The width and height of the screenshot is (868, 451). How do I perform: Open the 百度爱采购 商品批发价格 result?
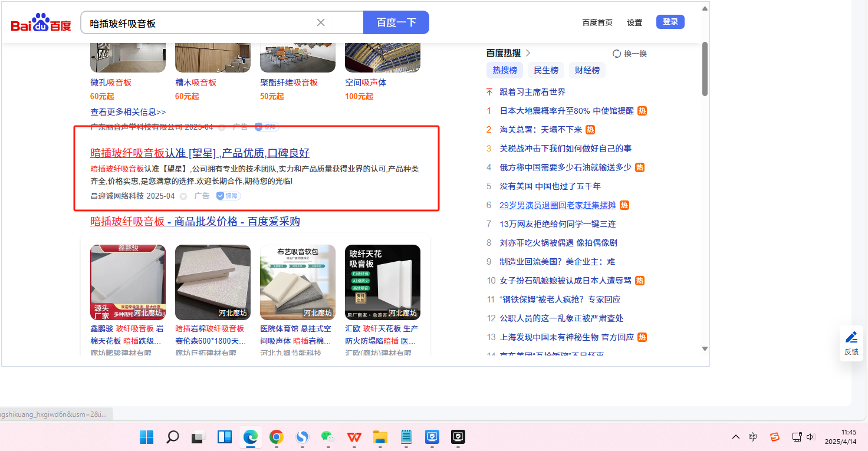(195, 222)
